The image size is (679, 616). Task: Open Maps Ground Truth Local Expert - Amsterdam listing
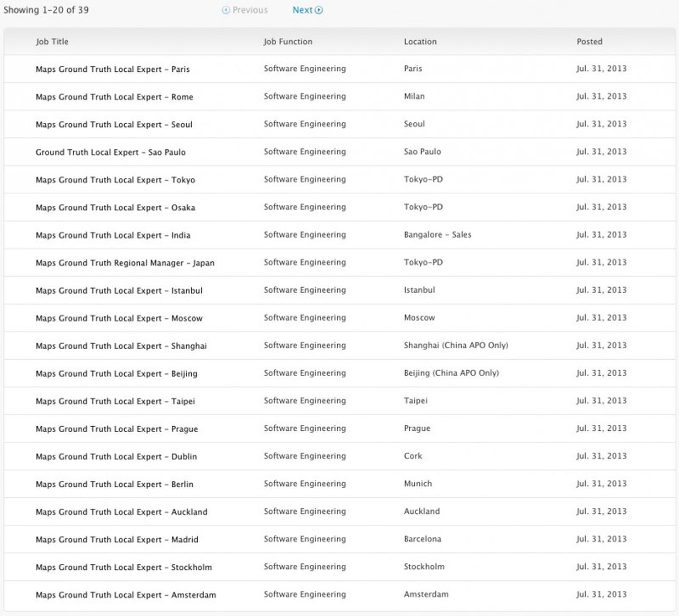(x=125, y=594)
